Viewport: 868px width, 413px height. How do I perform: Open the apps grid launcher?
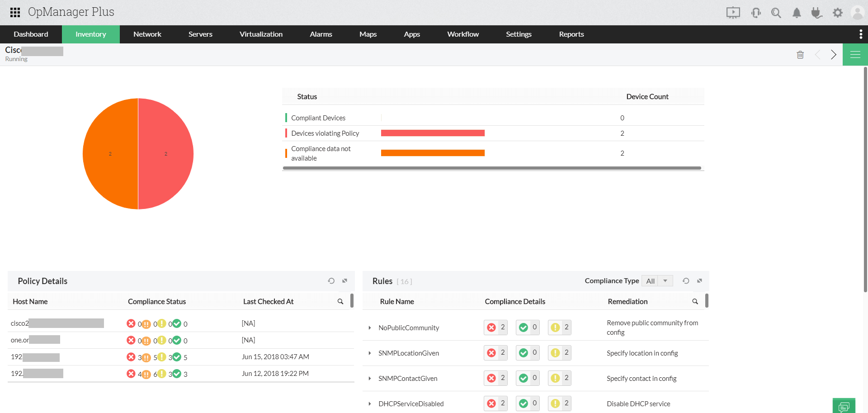click(x=14, y=12)
